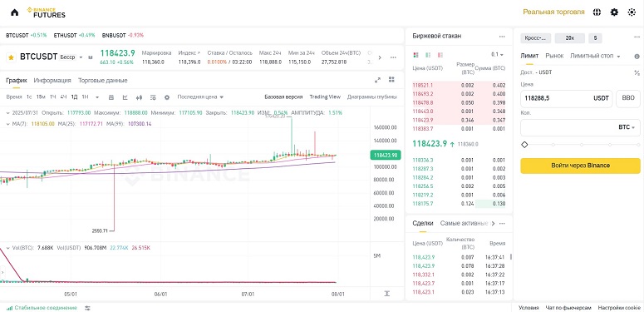
Task: Open language selection globe icon
Action: tap(597, 12)
